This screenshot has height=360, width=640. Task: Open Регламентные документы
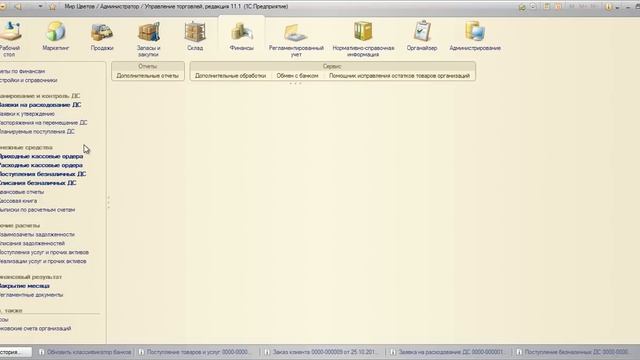(31, 295)
